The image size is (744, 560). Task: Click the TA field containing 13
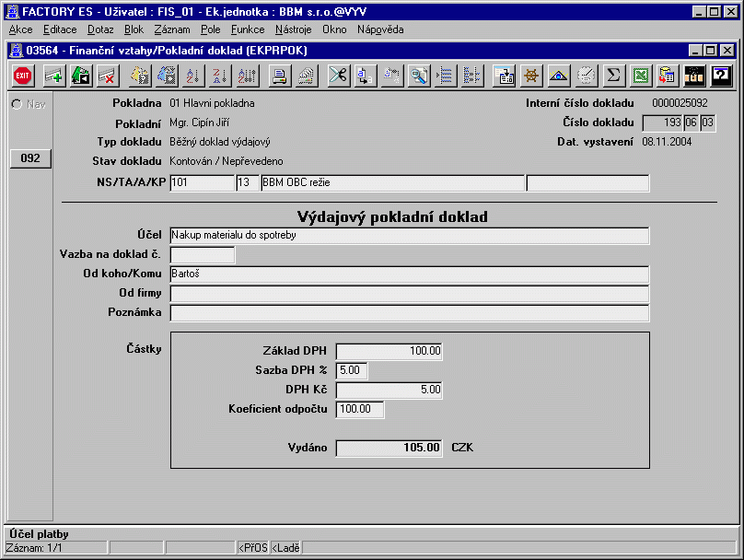pos(248,183)
